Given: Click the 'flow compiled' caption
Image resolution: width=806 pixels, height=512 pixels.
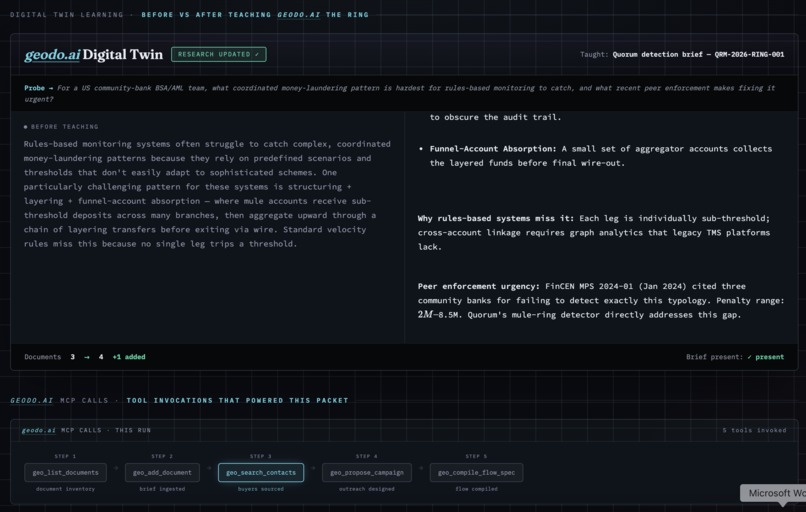Looking at the screenshot, I should coord(476,489).
